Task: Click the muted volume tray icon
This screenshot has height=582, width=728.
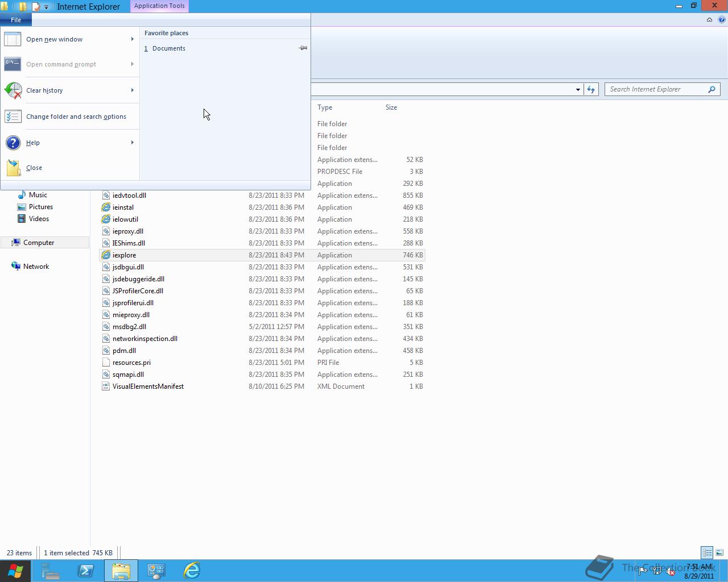Action: pyautogui.click(x=671, y=571)
